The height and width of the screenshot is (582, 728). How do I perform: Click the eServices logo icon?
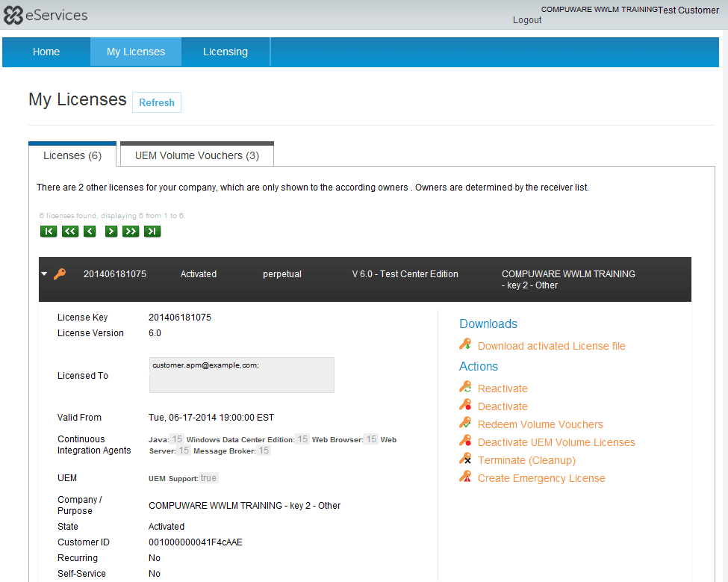click(13, 15)
